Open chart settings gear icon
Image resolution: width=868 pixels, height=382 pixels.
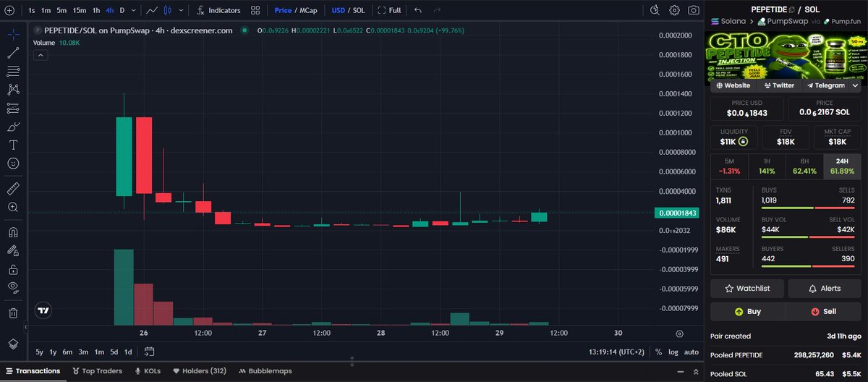(674, 10)
